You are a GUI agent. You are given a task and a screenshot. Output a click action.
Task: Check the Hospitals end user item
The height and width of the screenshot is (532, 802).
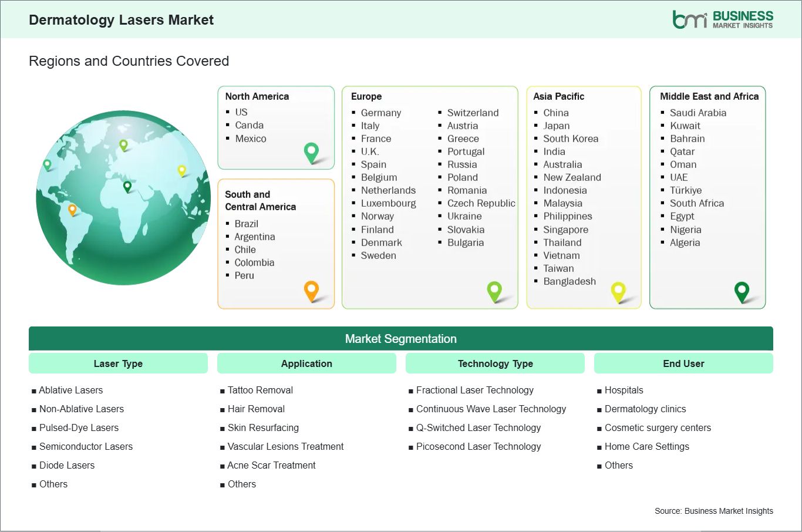pos(624,390)
